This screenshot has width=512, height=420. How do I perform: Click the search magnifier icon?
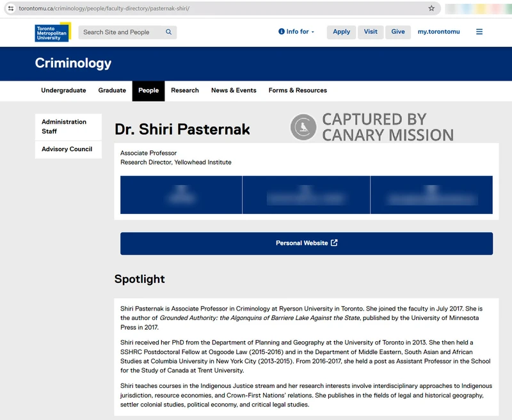(x=168, y=32)
